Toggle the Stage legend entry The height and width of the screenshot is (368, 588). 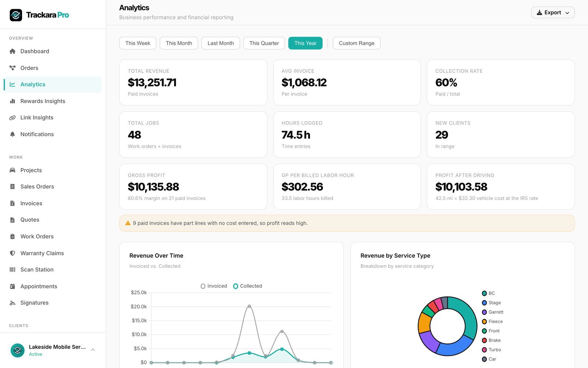point(491,303)
